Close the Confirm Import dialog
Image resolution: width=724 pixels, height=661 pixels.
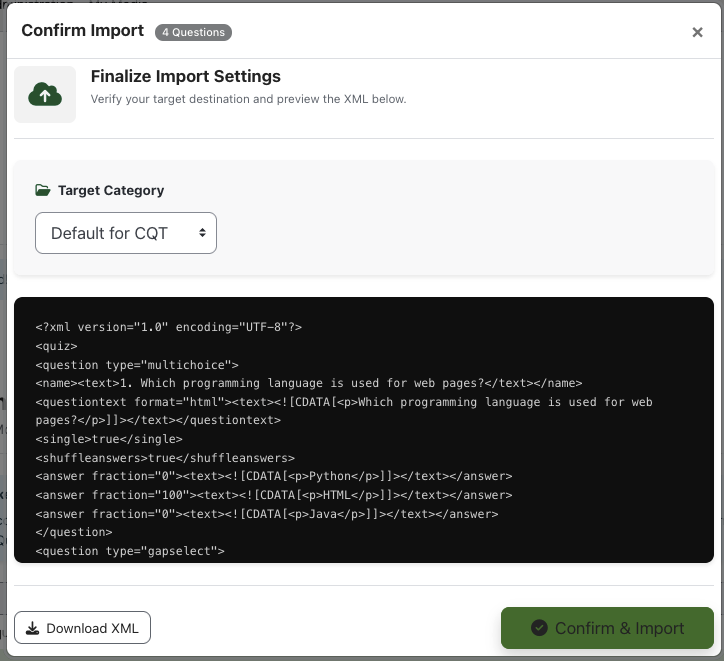(697, 32)
